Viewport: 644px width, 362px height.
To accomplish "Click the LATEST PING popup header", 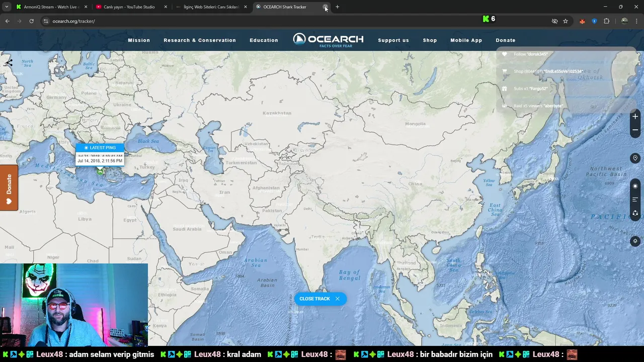I will 100,148.
